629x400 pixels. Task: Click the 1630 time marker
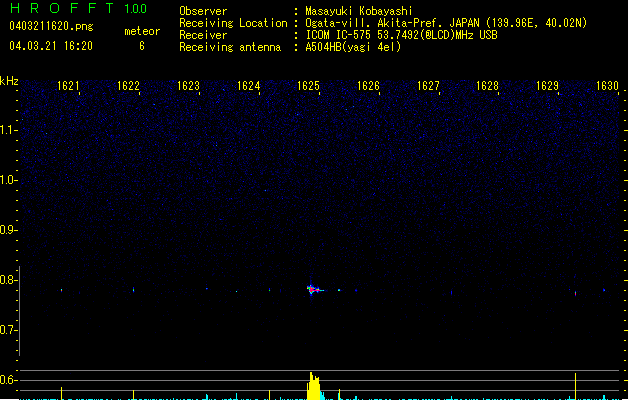point(607,87)
